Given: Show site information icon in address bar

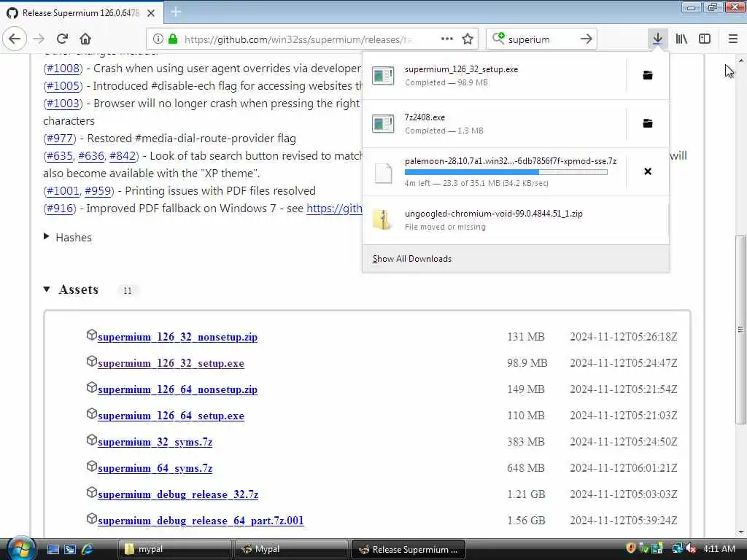Looking at the screenshot, I should [x=158, y=39].
